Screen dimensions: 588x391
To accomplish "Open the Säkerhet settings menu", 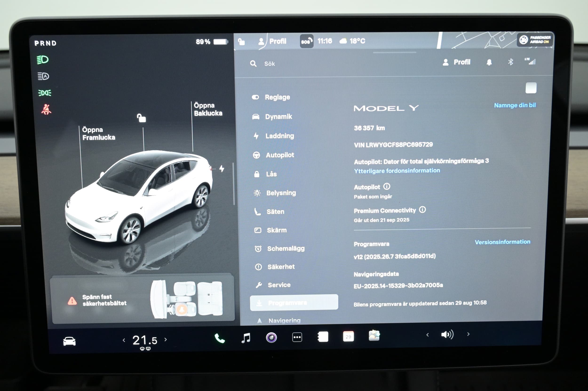I will pos(275,267).
